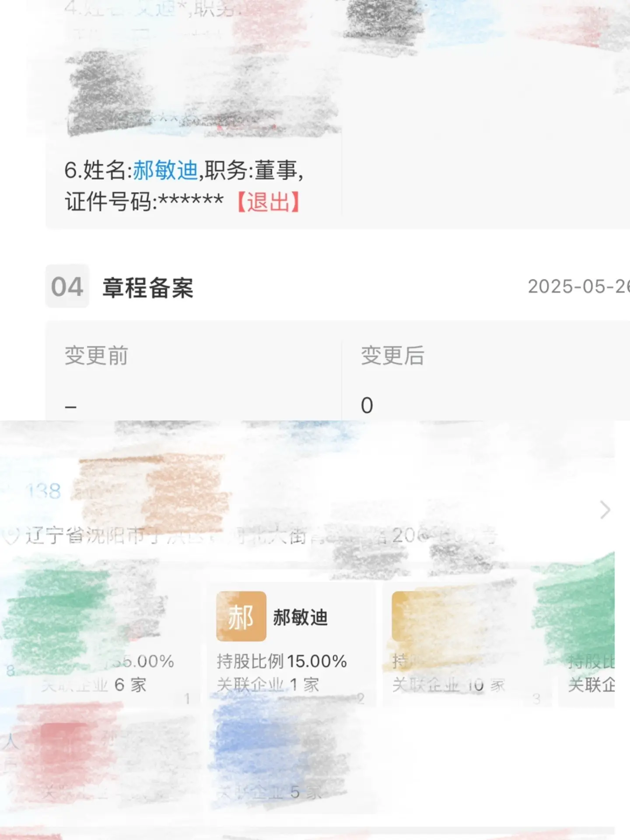Click the 辽宁省沈阳市 address line
The width and height of the screenshot is (630, 840).
point(262,536)
